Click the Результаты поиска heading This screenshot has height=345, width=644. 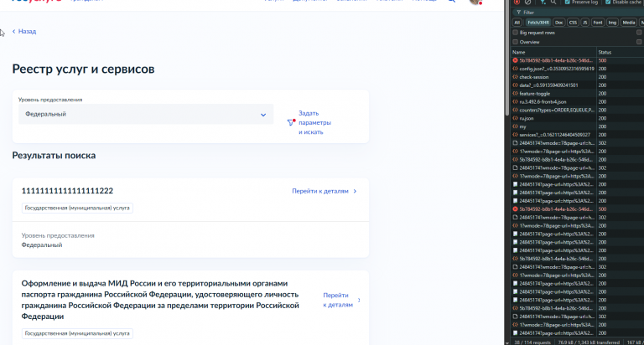click(x=54, y=156)
